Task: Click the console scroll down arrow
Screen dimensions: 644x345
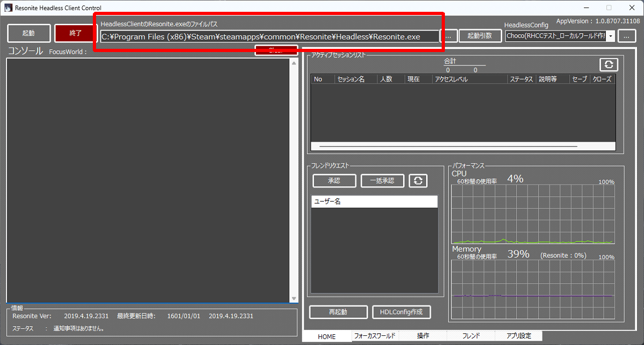Action: pyautogui.click(x=294, y=298)
